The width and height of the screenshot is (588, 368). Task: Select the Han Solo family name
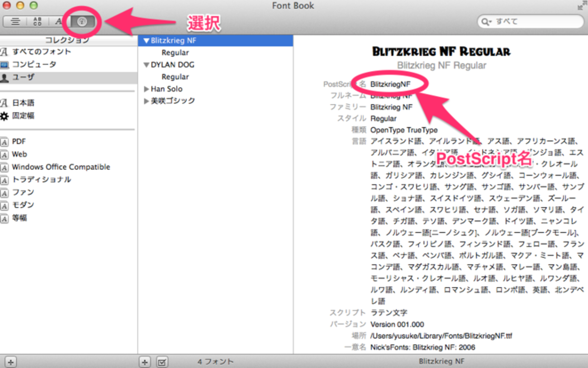click(x=166, y=89)
